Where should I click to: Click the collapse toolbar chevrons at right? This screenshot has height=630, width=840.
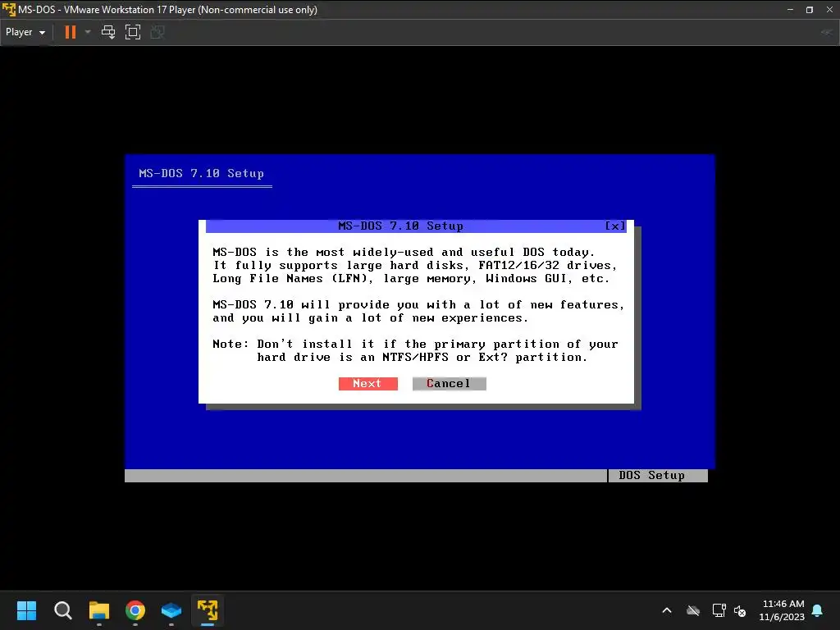pyautogui.click(x=827, y=32)
